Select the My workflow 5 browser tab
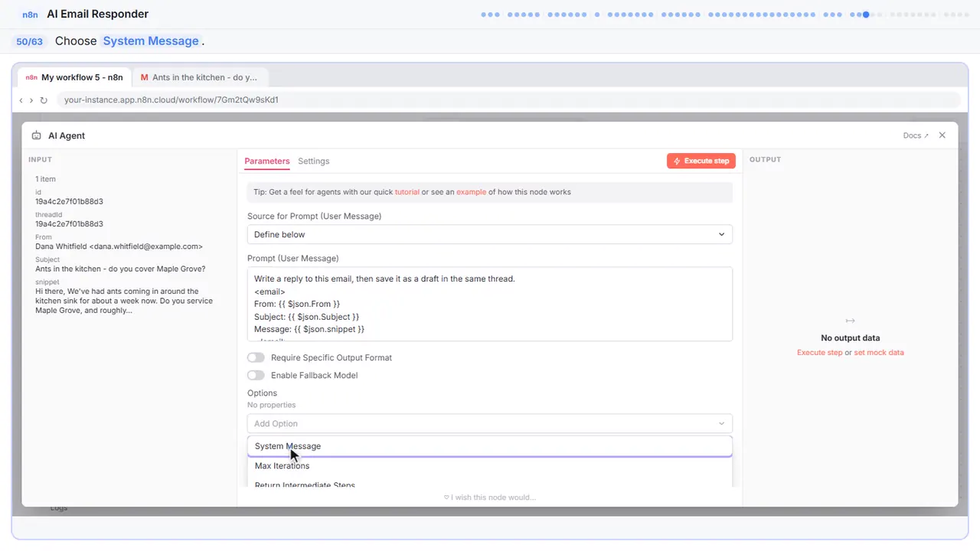The image size is (980, 551). (x=74, y=77)
